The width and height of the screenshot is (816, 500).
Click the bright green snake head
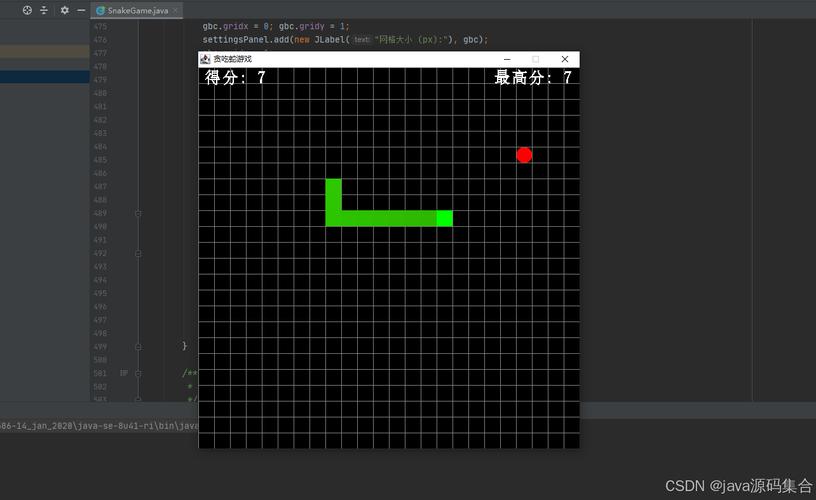point(445,218)
